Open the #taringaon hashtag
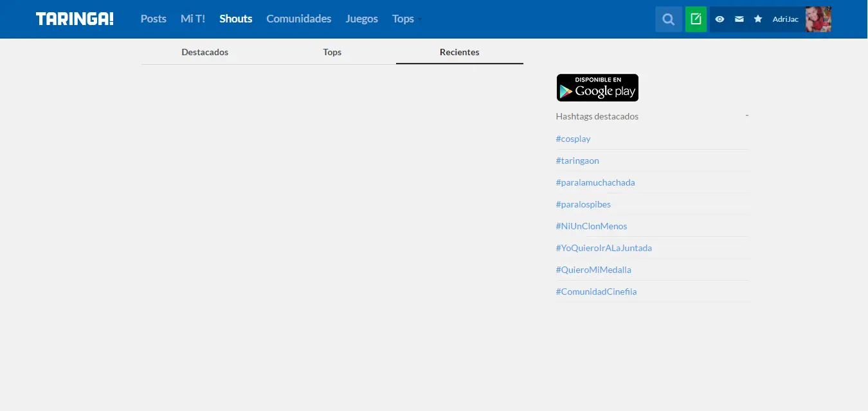 (x=577, y=161)
